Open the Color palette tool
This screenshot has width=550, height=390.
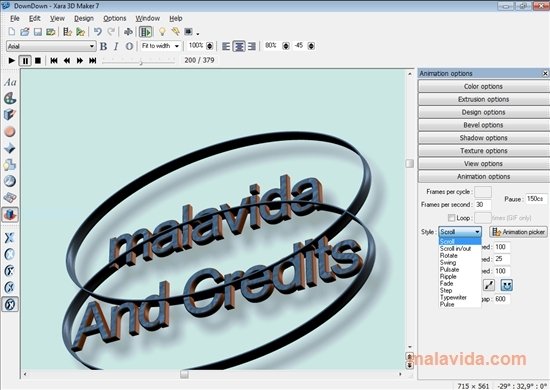pyautogui.click(x=10, y=99)
